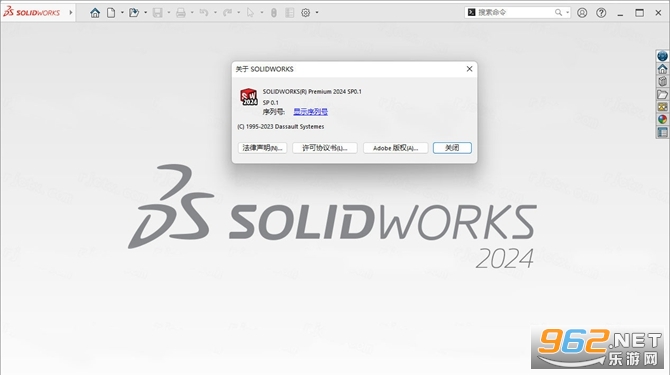Open dropdown arrow next to Save icon
The image size is (670, 375).
(169, 13)
